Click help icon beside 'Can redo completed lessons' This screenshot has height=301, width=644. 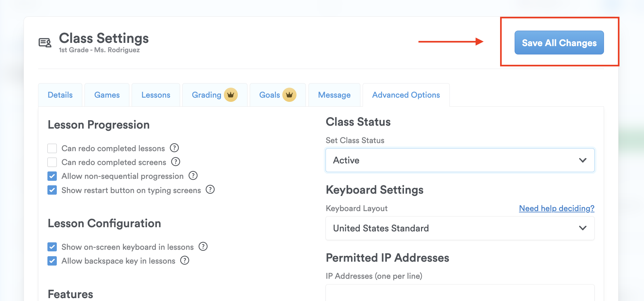tap(174, 148)
